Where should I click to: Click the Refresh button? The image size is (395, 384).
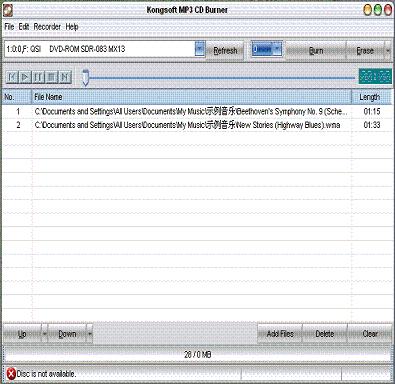(225, 51)
